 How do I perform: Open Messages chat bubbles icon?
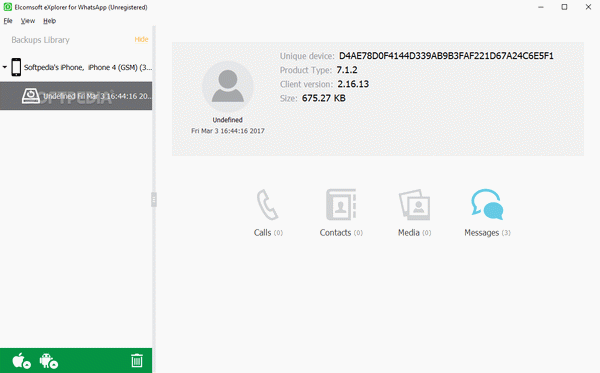[x=487, y=204]
